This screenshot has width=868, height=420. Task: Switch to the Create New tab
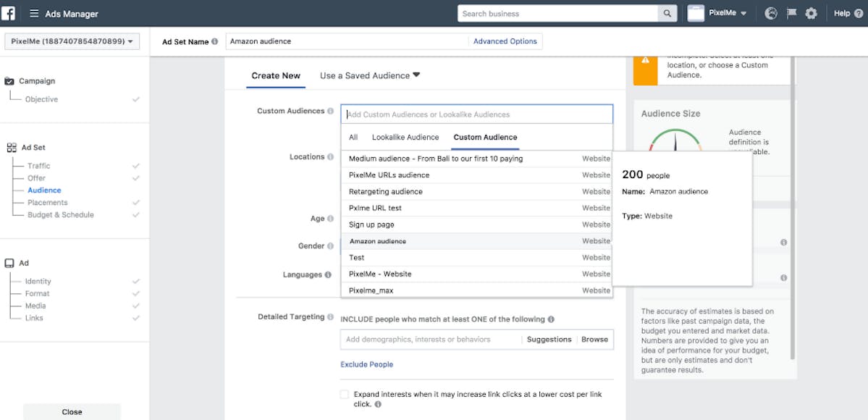pyautogui.click(x=276, y=75)
